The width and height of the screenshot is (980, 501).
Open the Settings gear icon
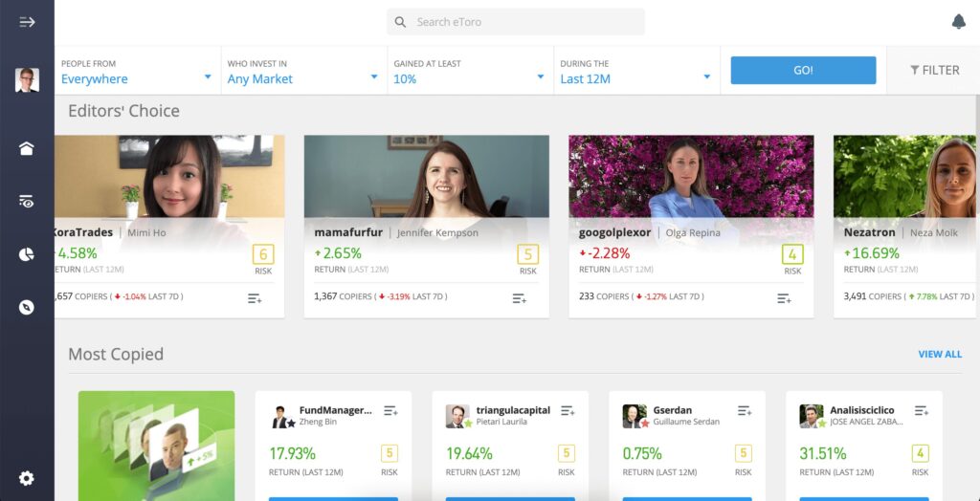coord(26,478)
